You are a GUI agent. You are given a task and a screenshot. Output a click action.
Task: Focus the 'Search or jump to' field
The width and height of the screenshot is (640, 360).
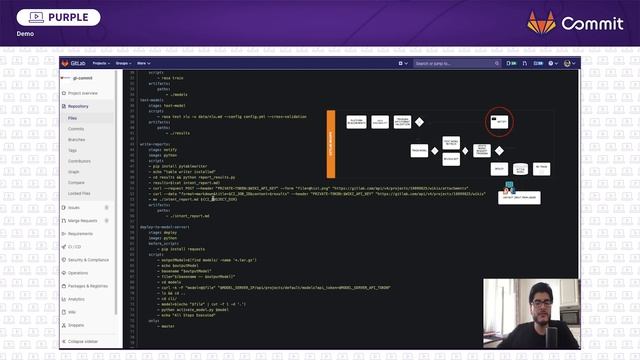[457, 63]
